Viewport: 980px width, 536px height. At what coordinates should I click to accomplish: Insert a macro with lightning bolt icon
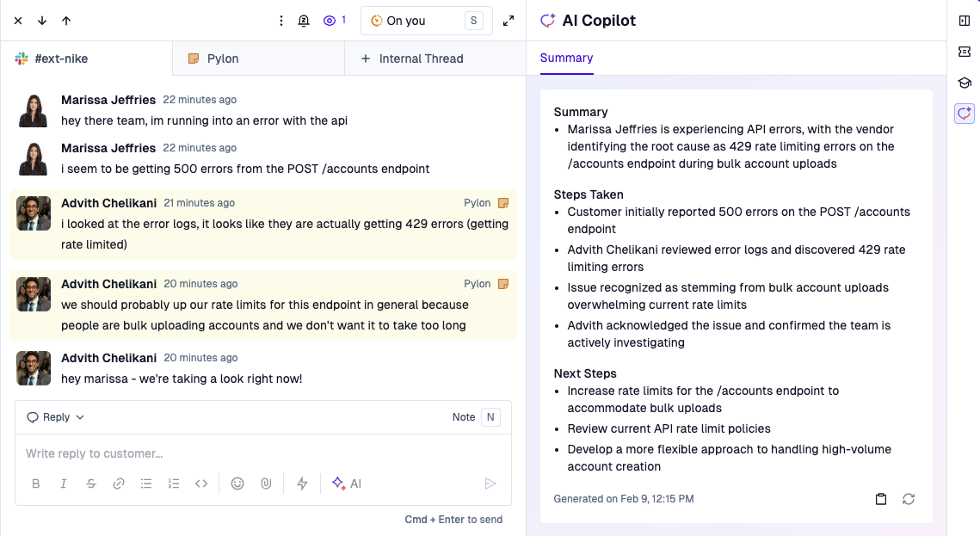302,484
